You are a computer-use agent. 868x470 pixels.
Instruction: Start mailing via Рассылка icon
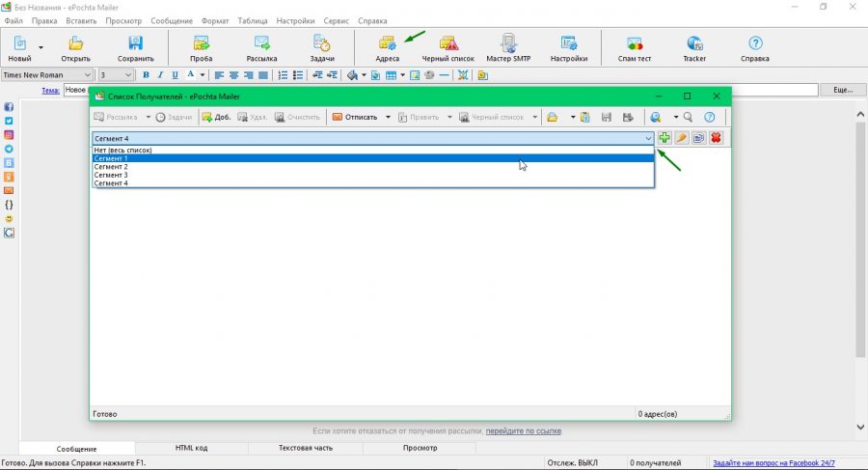261,43
